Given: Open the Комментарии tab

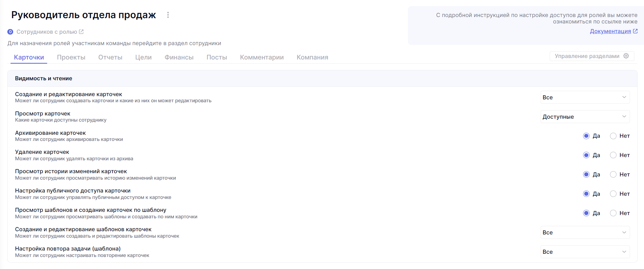Looking at the screenshot, I should (x=262, y=57).
